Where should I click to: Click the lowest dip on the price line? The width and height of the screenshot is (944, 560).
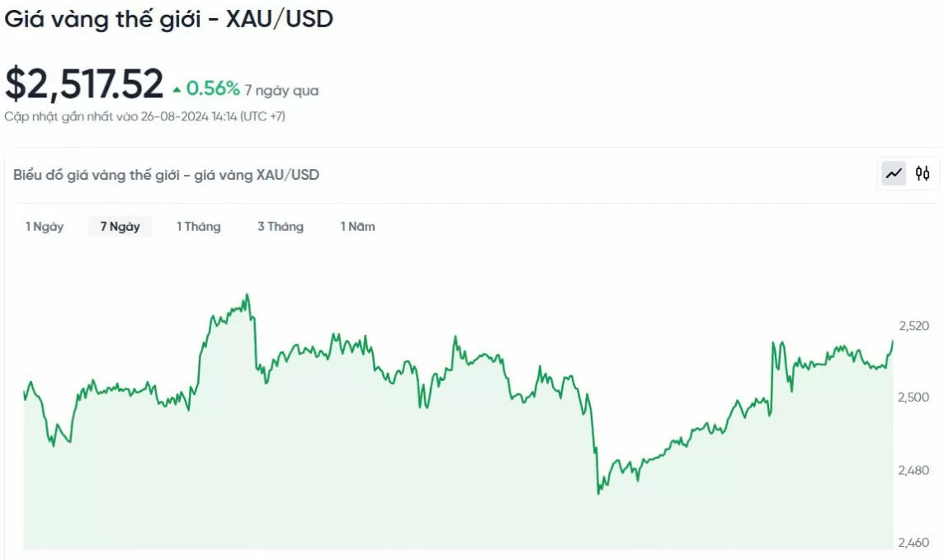[x=598, y=493]
